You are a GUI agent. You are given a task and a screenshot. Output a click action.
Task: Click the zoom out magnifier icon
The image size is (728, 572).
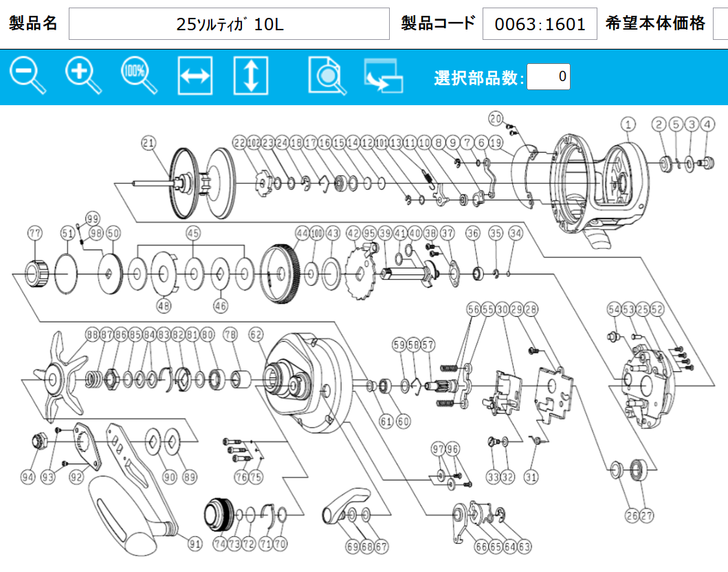point(27,76)
